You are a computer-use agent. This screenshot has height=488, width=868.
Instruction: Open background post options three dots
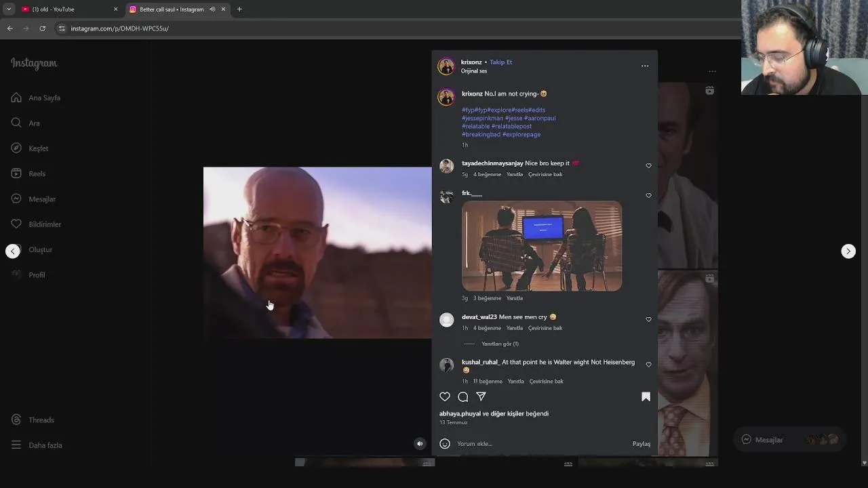point(712,71)
